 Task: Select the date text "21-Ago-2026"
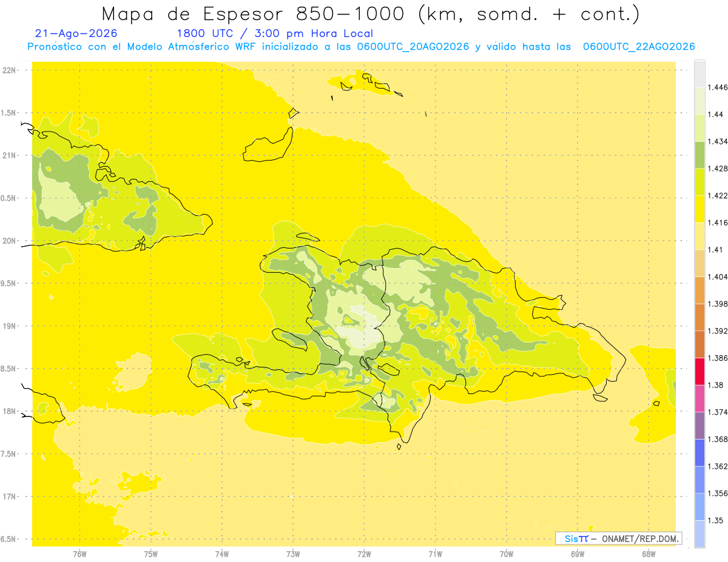pos(76,34)
